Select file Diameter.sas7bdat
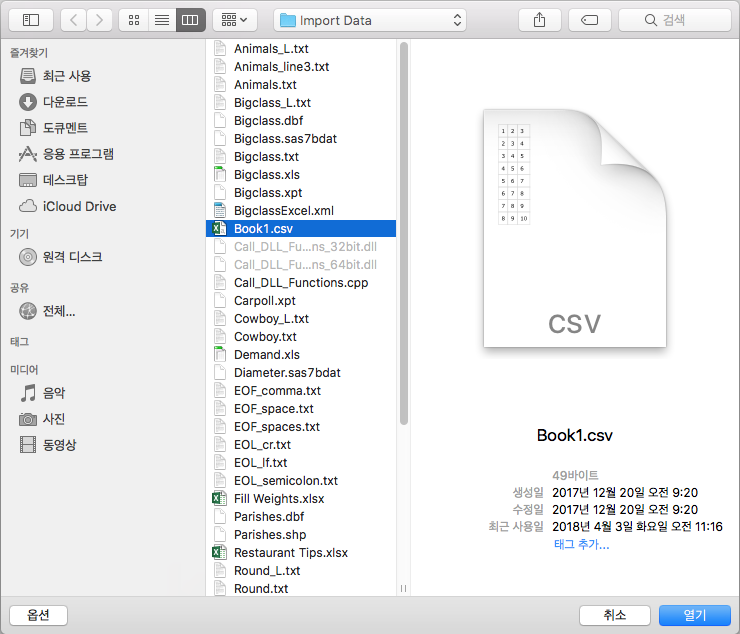 (x=301, y=372)
